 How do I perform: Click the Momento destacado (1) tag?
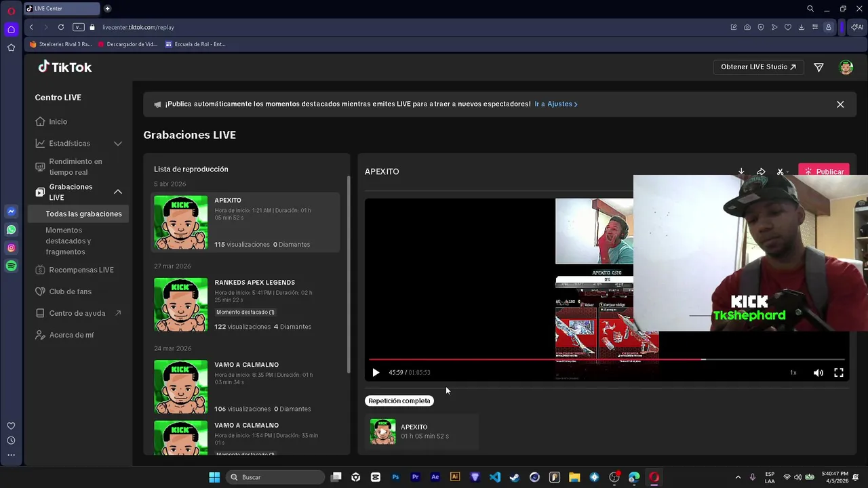pos(245,312)
